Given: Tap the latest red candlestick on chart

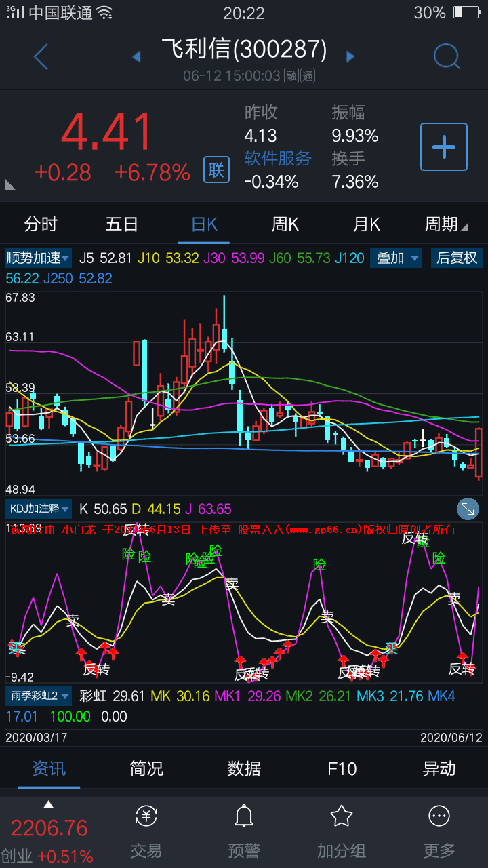Looking at the screenshot, I should (x=479, y=453).
